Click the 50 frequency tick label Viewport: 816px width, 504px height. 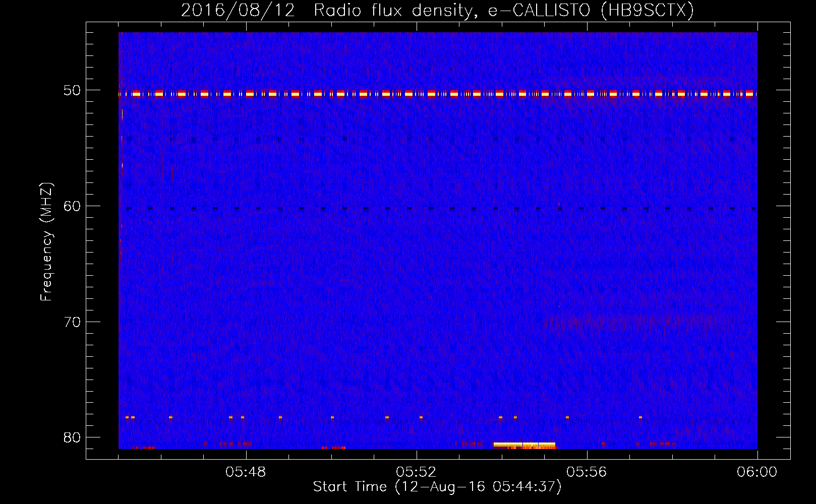point(72,91)
